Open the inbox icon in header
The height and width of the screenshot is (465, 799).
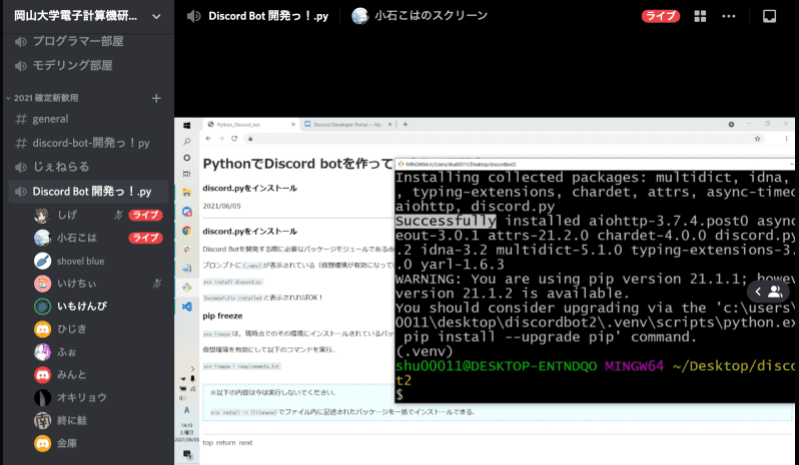coord(769,17)
